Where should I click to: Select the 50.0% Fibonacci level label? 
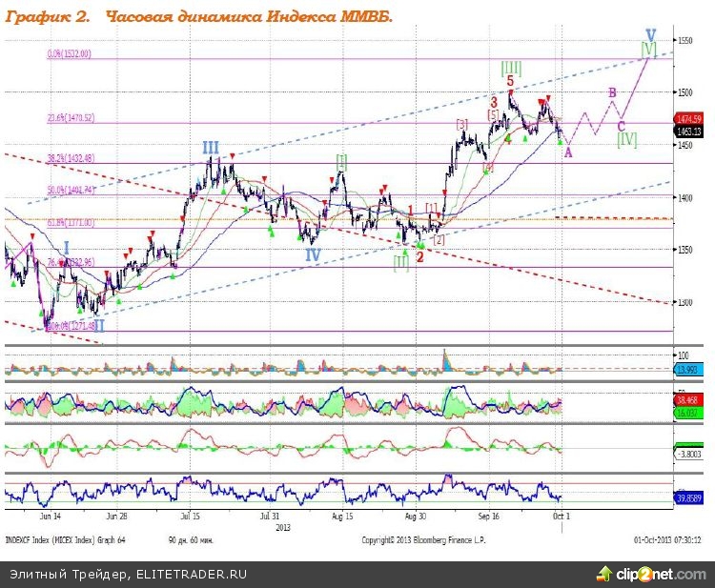tap(71, 190)
